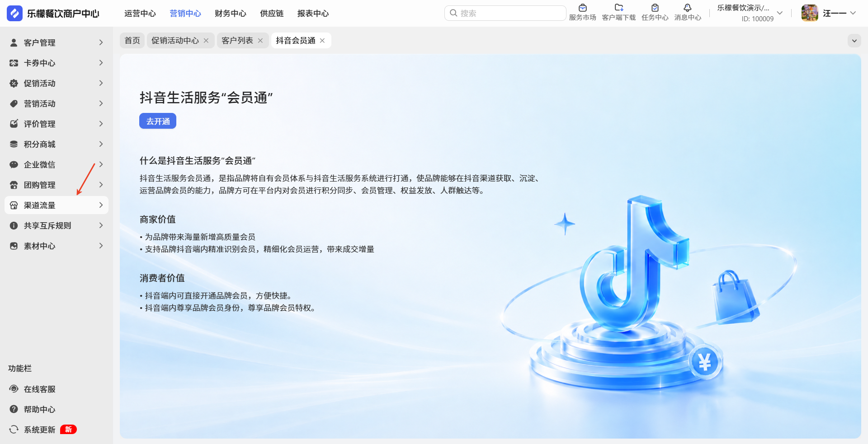Image resolution: width=868 pixels, height=444 pixels.
Task: Open the 服务市场 icon
Action: (583, 8)
